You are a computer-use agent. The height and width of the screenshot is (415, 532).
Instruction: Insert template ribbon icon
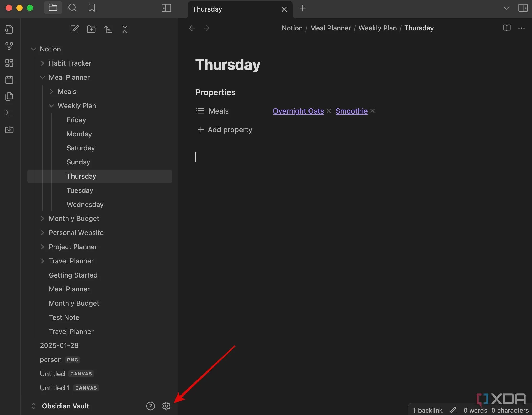(x=9, y=97)
